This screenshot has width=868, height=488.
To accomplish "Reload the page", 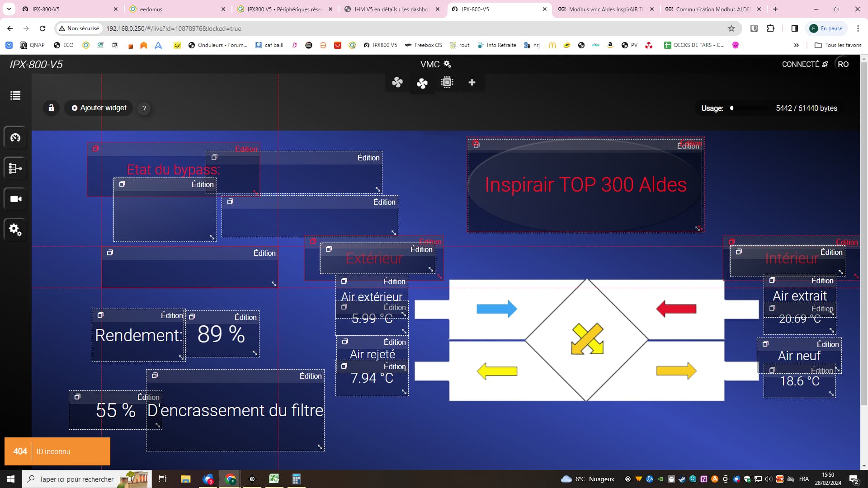I will (x=42, y=28).
